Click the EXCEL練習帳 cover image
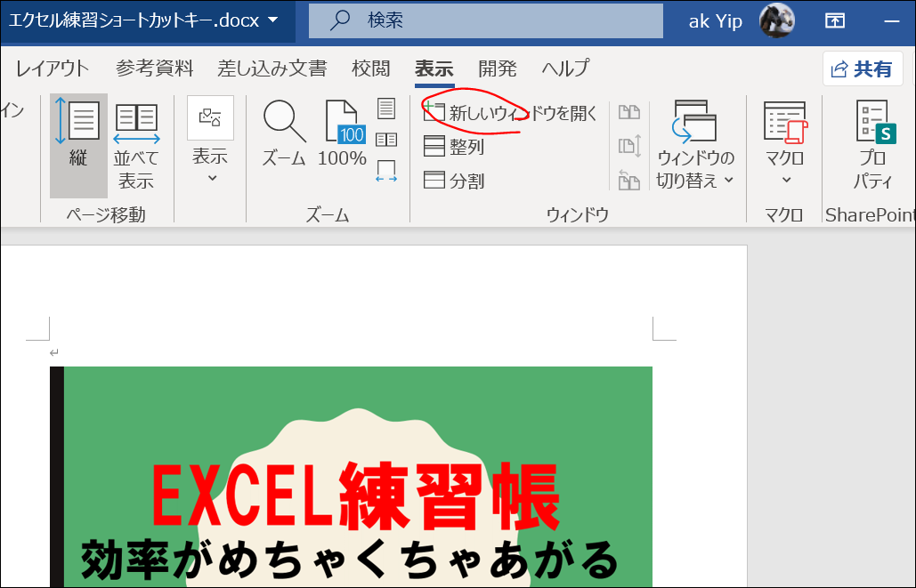The height and width of the screenshot is (588, 916). [x=351, y=477]
